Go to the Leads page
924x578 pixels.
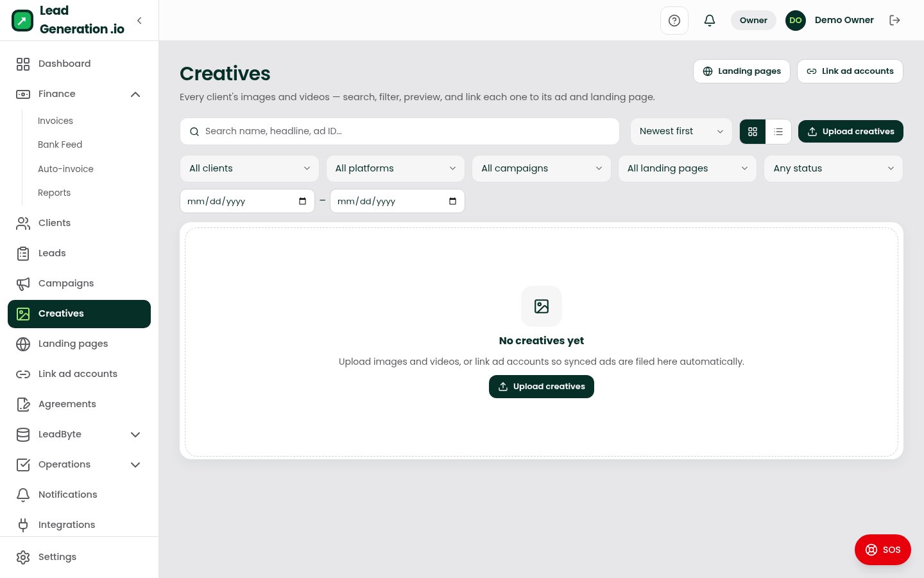[79, 253]
